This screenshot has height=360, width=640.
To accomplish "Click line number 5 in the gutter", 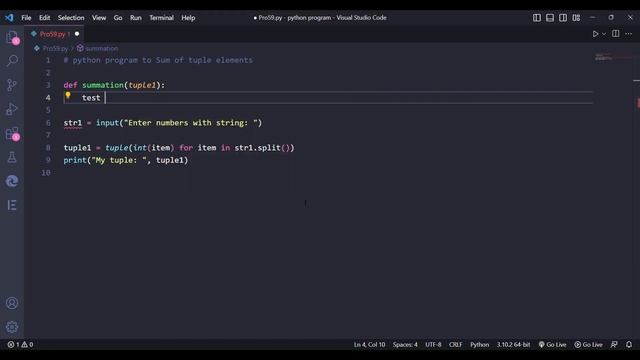I will (x=48, y=110).
